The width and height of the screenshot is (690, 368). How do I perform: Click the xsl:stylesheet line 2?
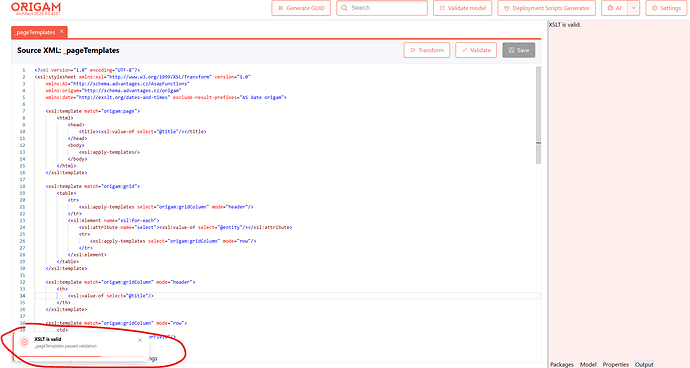(x=143, y=77)
